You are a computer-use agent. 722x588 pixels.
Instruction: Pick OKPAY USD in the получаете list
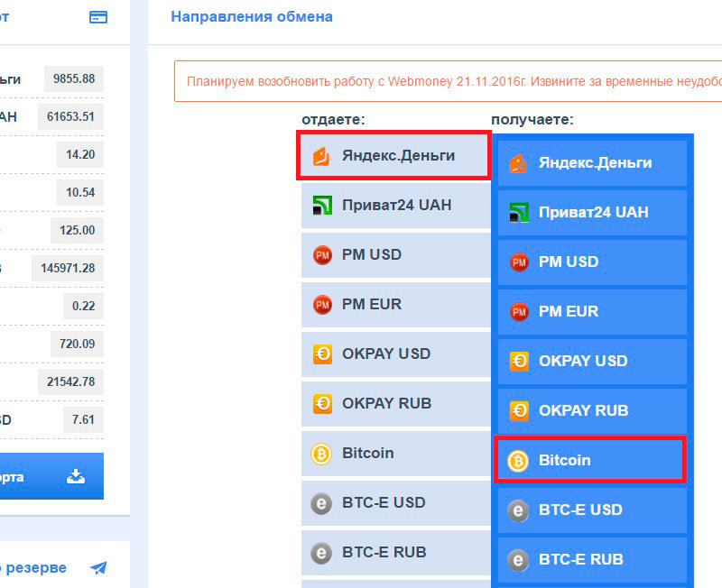click(593, 362)
